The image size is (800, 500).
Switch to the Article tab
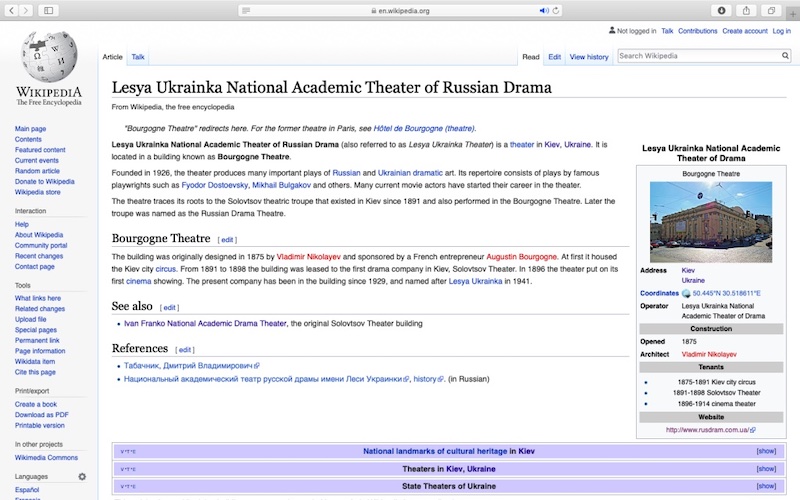click(112, 57)
